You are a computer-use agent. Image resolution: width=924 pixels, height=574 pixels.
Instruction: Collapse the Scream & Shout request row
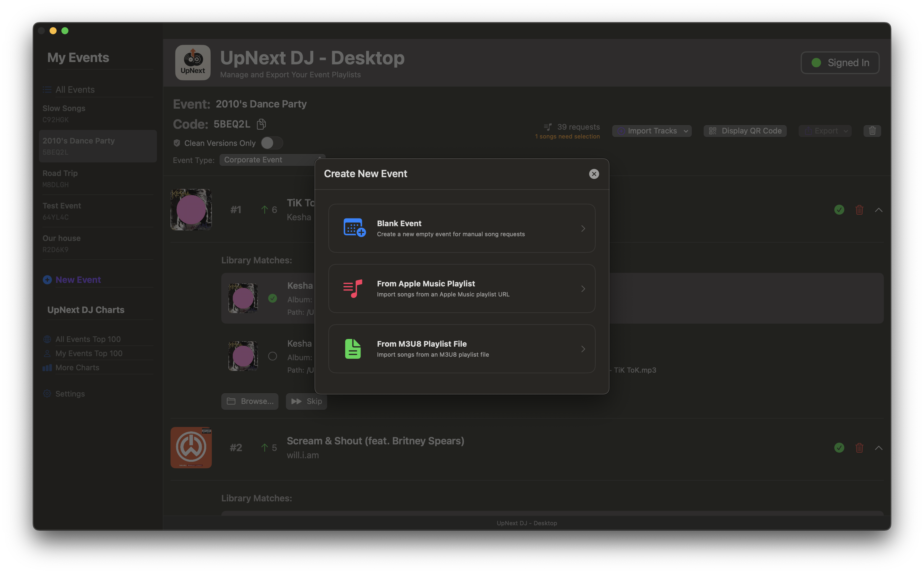[879, 448]
